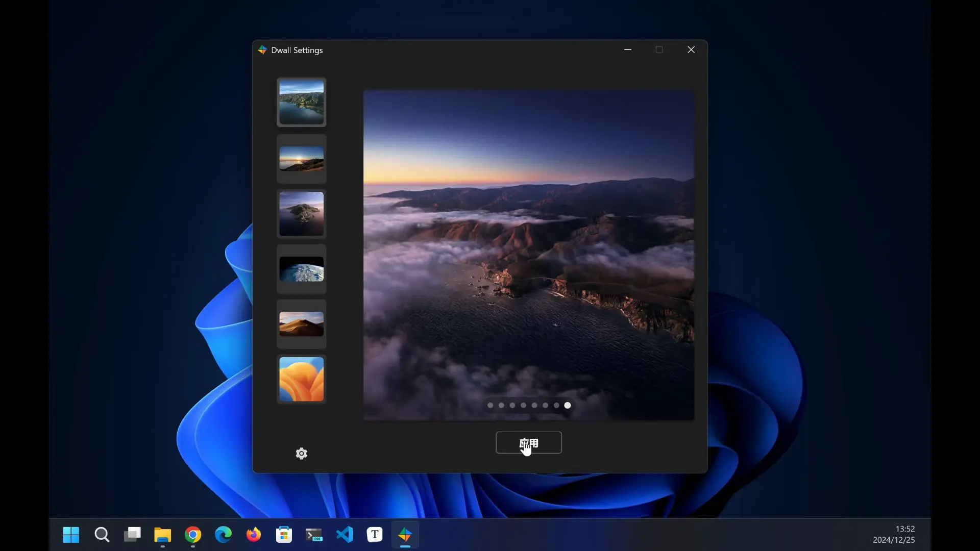Select the sunset horizon wallpaper thumbnail
Screen dimensions: 980x551
[302, 159]
